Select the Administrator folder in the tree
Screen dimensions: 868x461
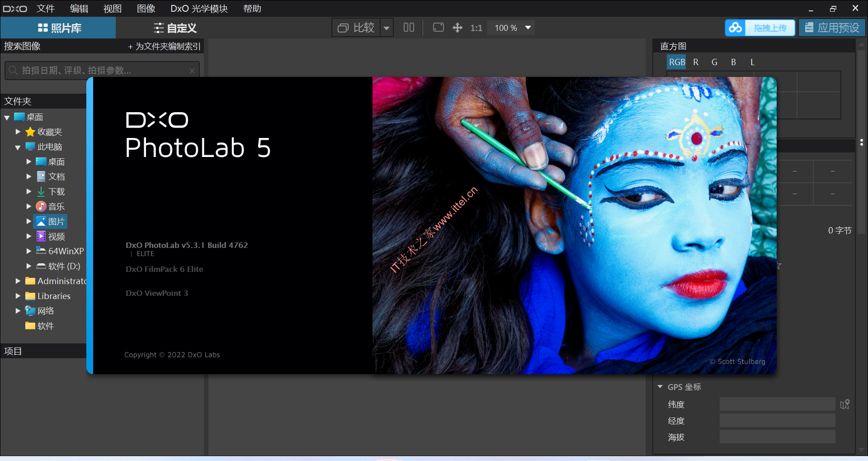pos(56,281)
